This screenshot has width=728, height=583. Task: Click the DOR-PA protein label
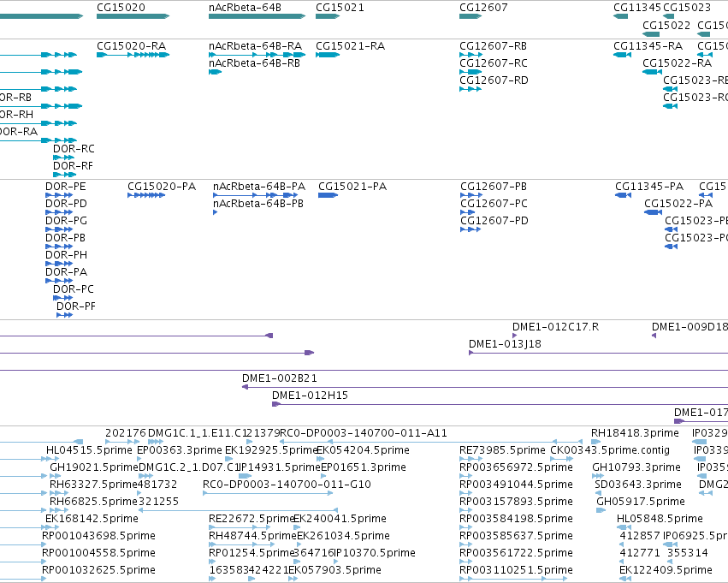click(x=66, y=271)
